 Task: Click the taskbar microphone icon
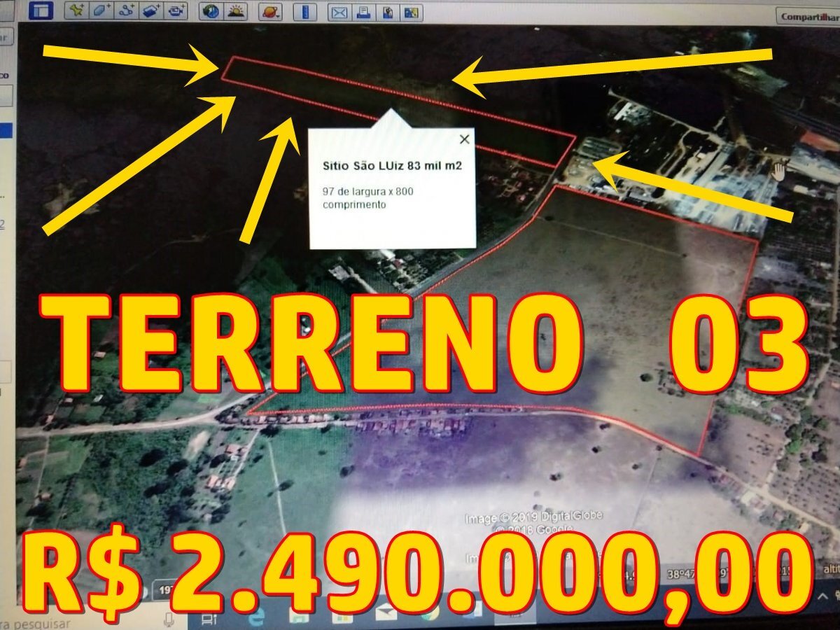169,619
